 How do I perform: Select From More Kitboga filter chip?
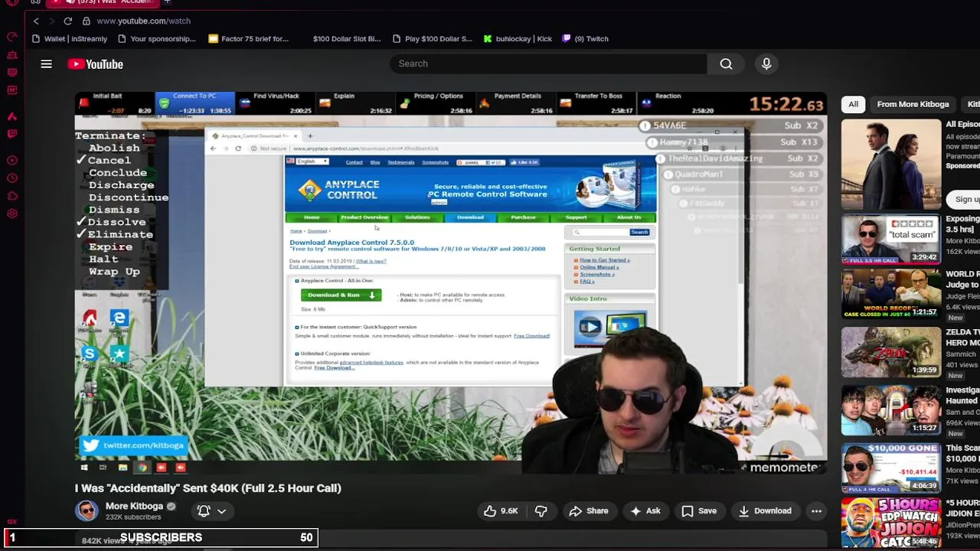point(913,104)
